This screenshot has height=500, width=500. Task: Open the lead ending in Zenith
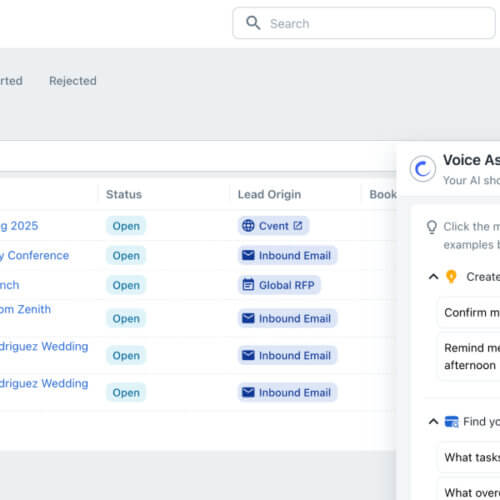(25, 309)
